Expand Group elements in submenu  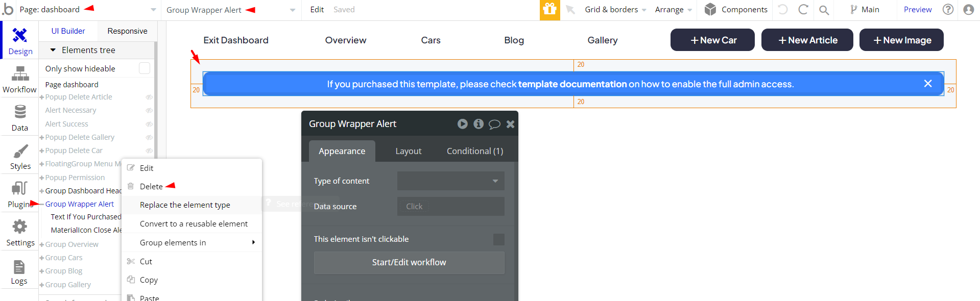[192, 242]
